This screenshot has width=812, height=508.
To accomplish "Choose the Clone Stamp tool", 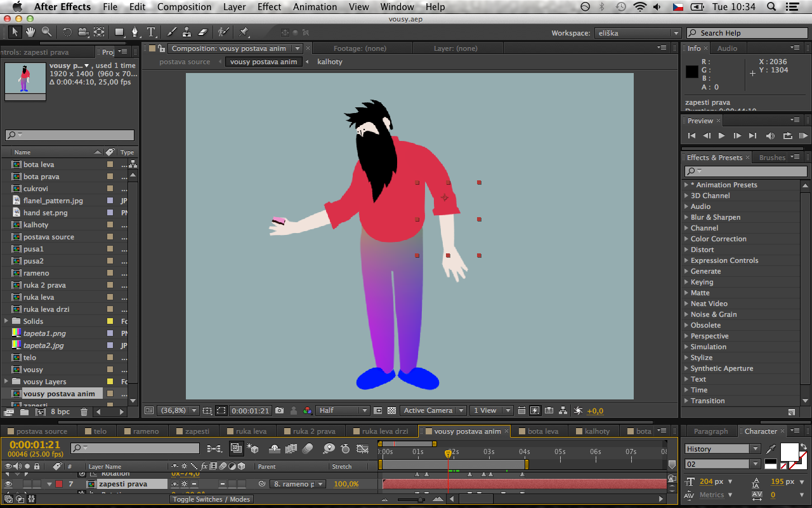I will point(187,32).
